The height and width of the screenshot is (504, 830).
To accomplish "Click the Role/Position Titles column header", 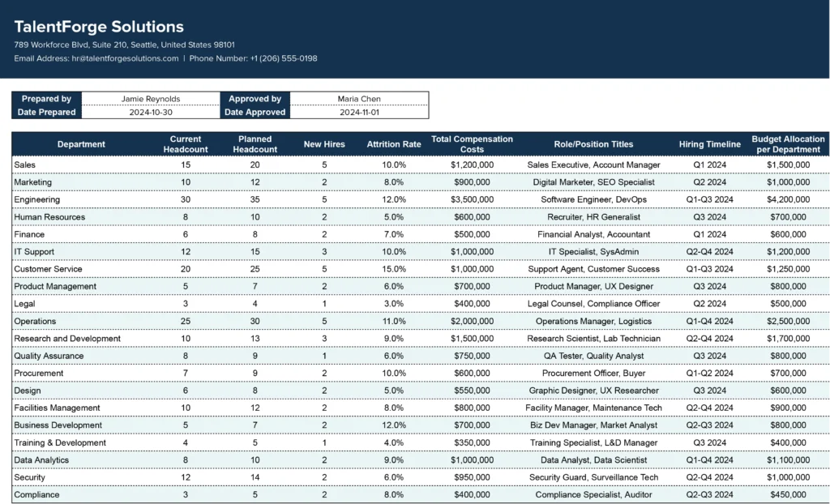I will pyautogui.click(x=593, y=144).
